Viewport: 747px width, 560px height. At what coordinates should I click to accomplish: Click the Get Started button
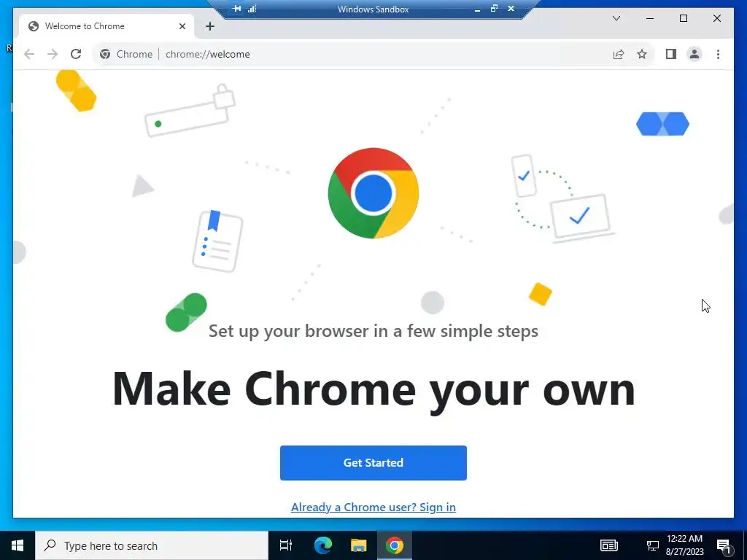click(x=373, y=462)
